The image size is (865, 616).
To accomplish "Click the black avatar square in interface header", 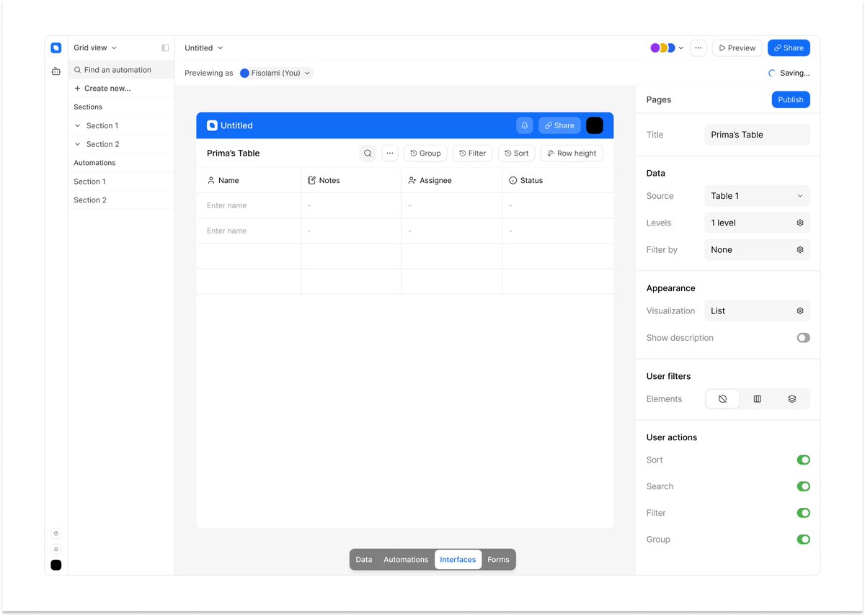I will [x=595, y=125].
